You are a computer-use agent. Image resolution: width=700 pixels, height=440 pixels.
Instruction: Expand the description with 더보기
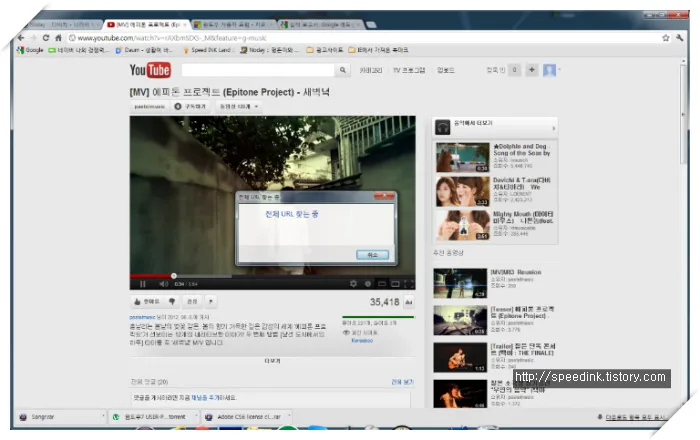pyautogui.click(x=272, y=361)
